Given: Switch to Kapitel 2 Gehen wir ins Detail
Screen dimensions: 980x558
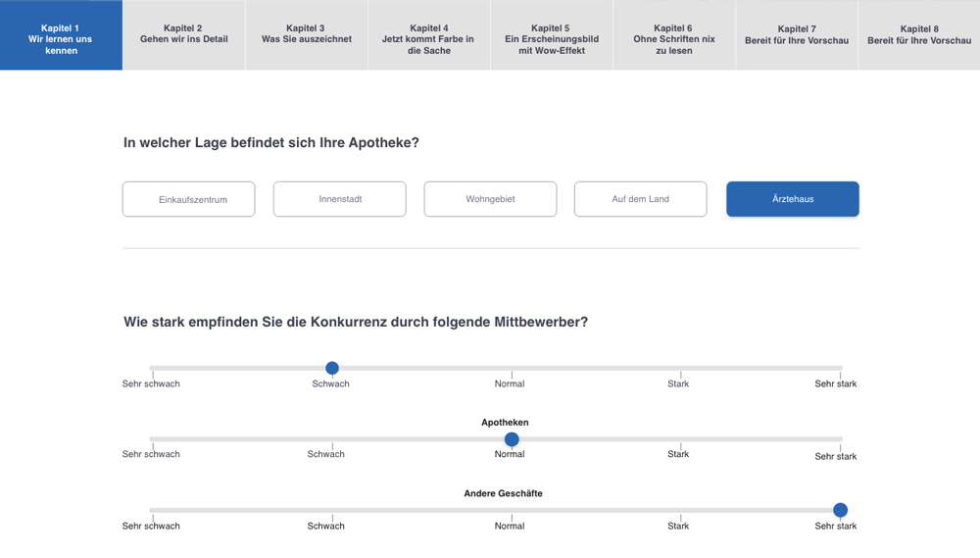Looking at the screenshot, I should coord(184,35).
